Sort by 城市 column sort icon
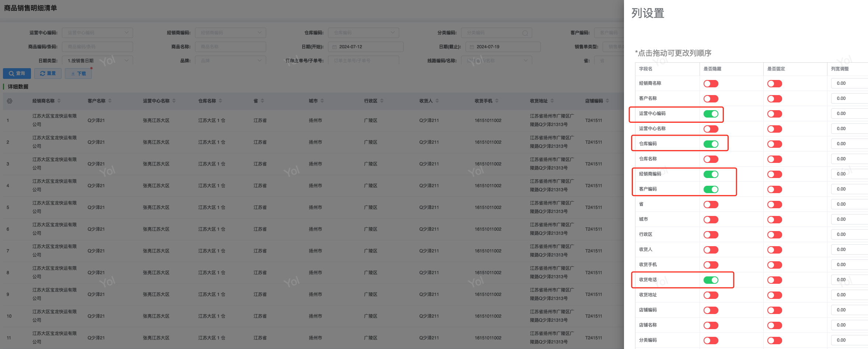The width and height of the screenshot is (868, 349). pos(322,101)
